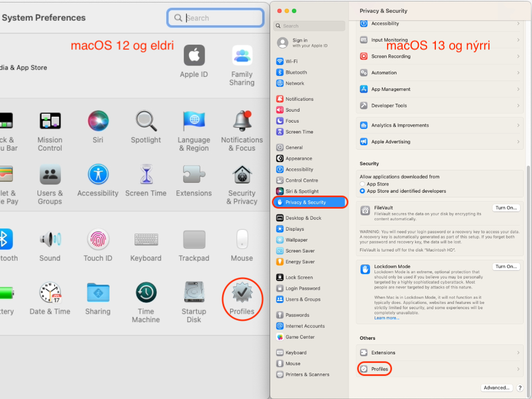
Task: Open Security & Privacy pane
Action: point(242,184)
